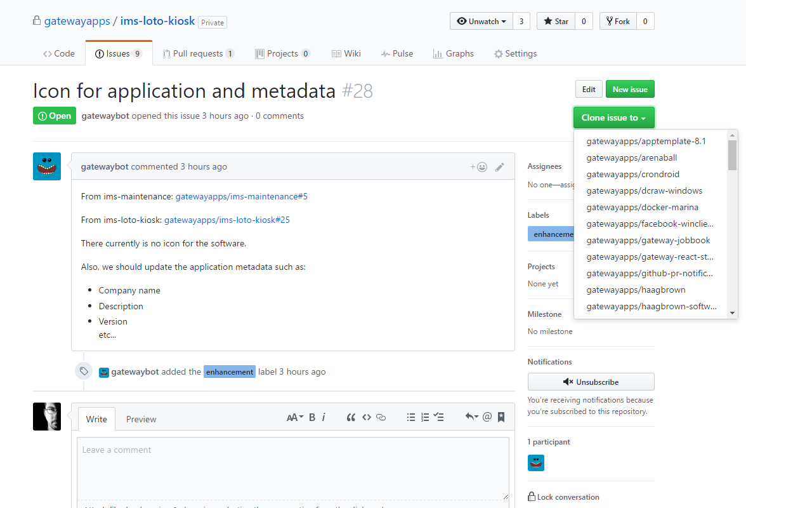
Task: Click the pencil edit comment icon
Action: point(500,167)
